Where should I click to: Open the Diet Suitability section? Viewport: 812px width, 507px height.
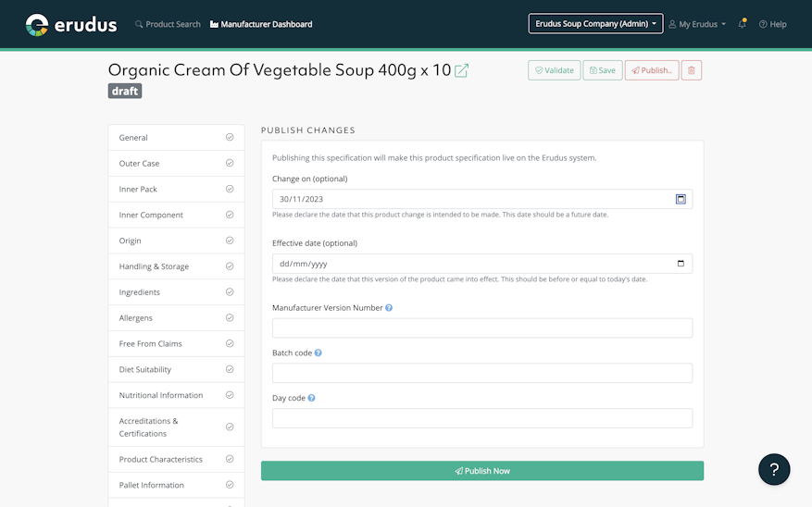click(x=176, y=370)
